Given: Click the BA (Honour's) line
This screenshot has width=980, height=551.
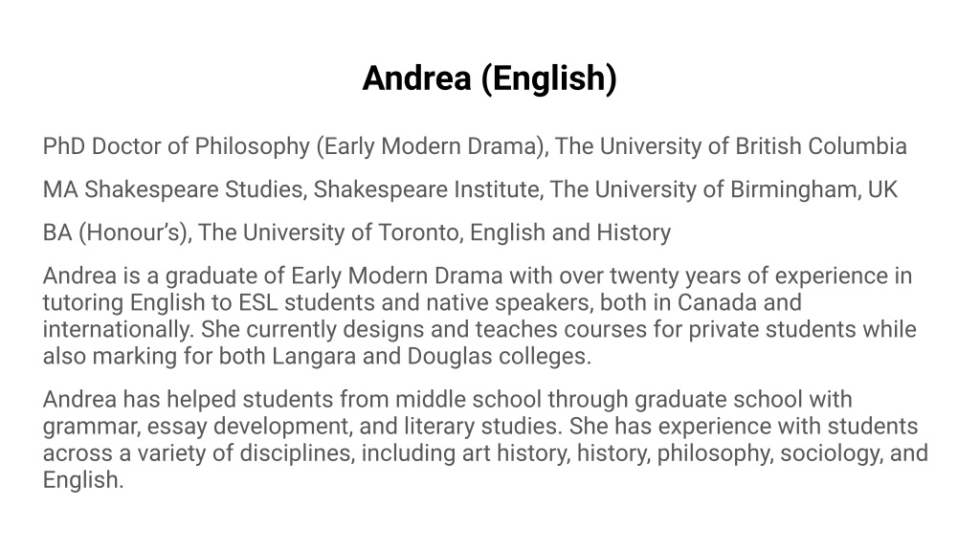Looking at the screenshot, I should (x=357, y=232).
